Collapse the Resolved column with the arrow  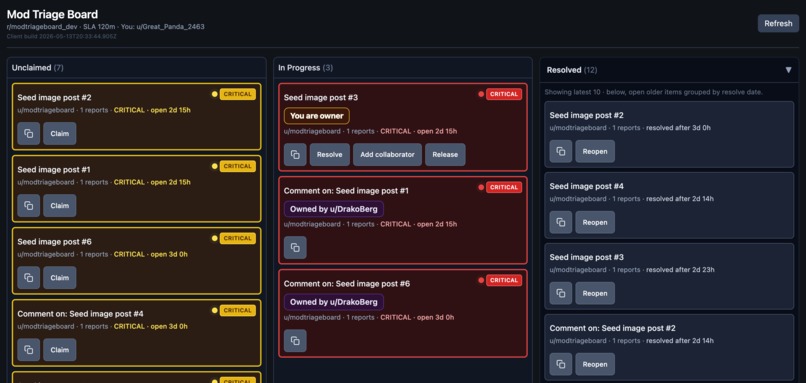click(788, 70)
